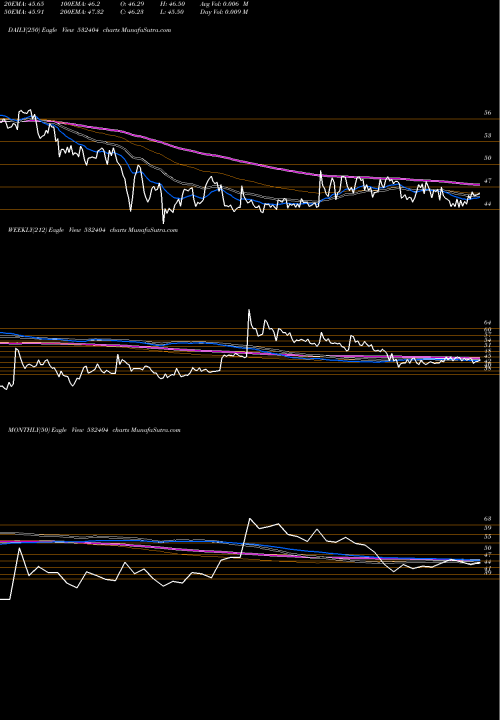The image size is (500, 720).
Task: Click the 53 price label on daily chart
Action: pos(488,135)
